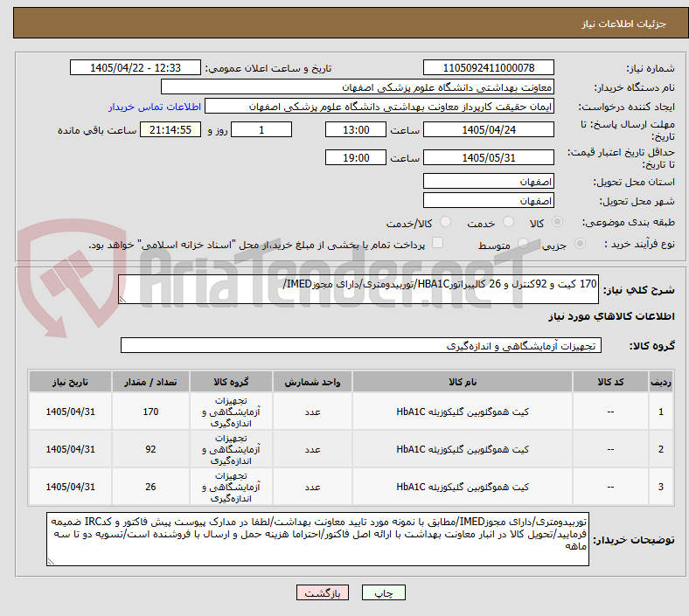Screen dimensions: 689x616
Task: Click the بازگشت (back) button
Action: [x=323, y=592]
